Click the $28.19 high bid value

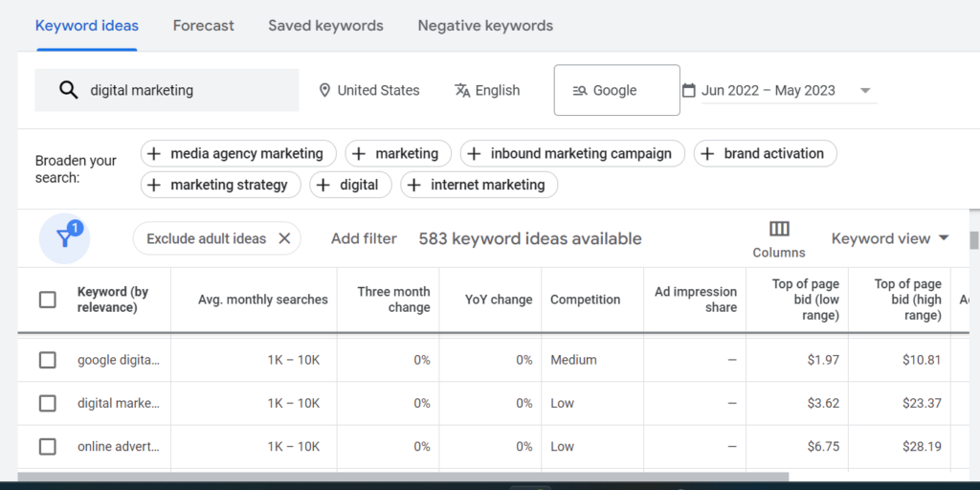(922, 447)
